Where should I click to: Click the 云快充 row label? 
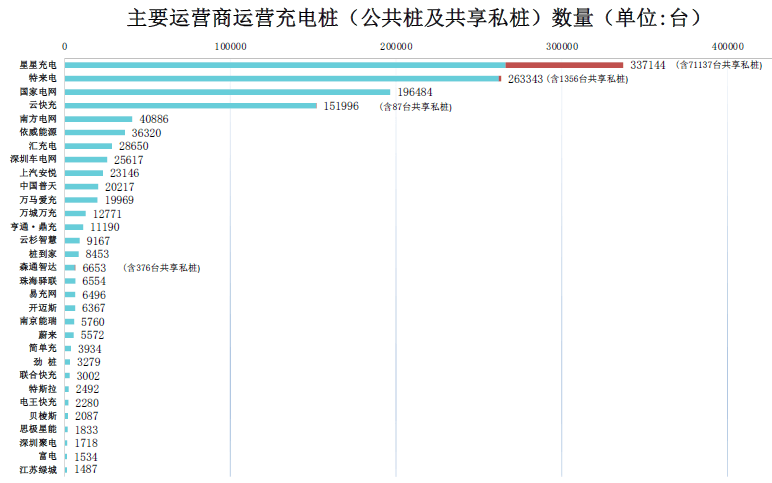43,105
